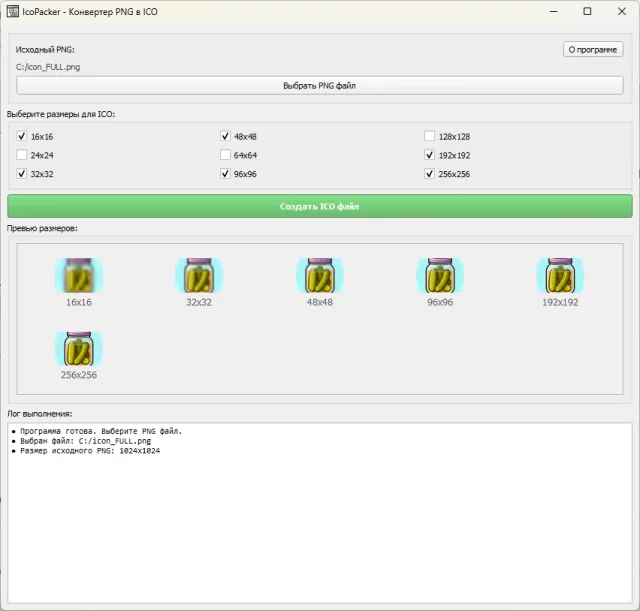Uncheck the 96x96 size checkbox
This screenshot has height=611, width=640.
coord(225,173)
